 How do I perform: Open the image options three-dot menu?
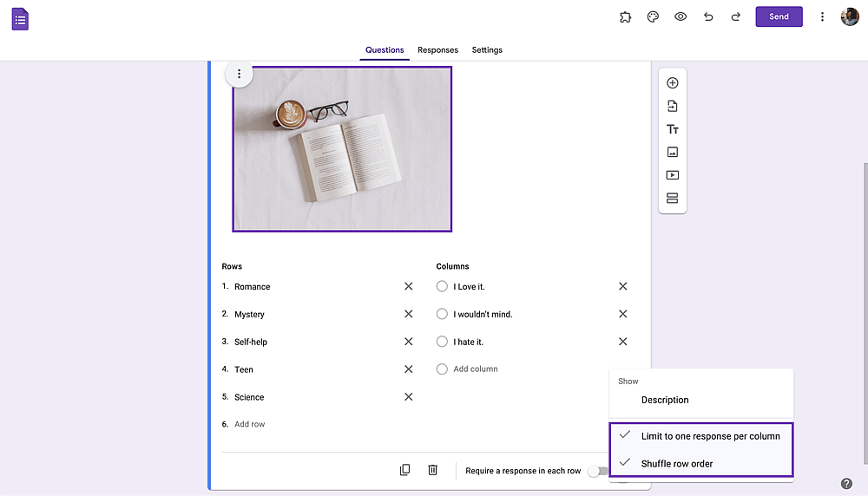click(x=240, y=74)
